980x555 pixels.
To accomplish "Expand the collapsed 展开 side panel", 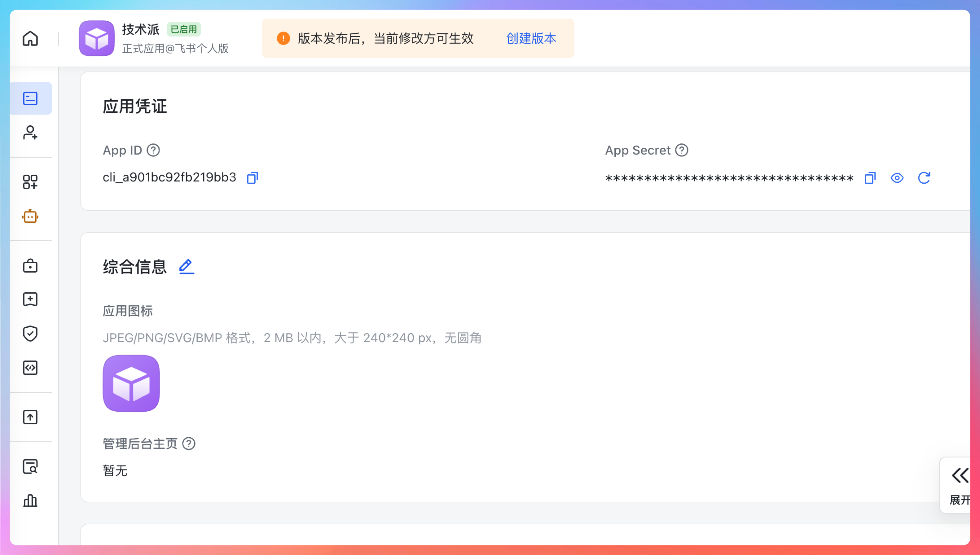I will click(959, 485).
